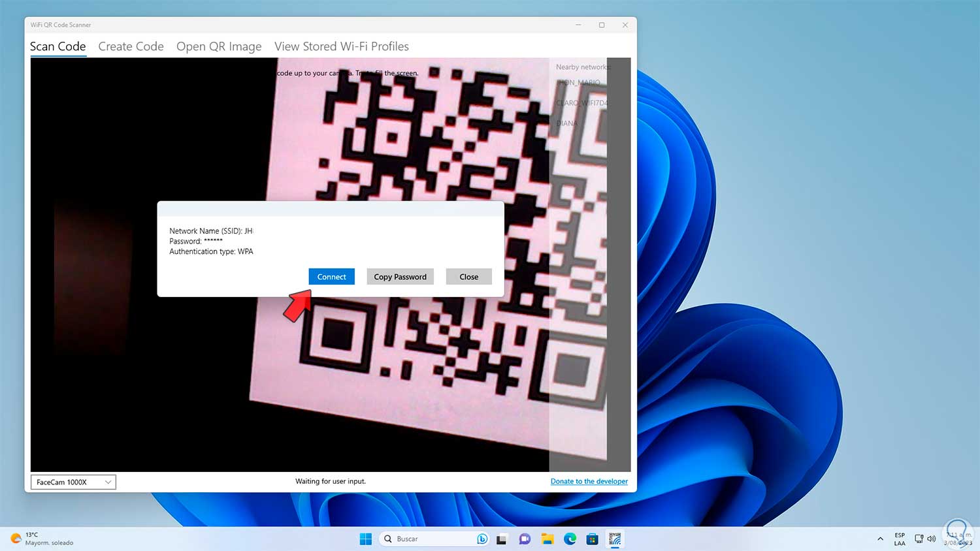
Task: Open the weather widget showing 13°C
Action: pos(42,539)
